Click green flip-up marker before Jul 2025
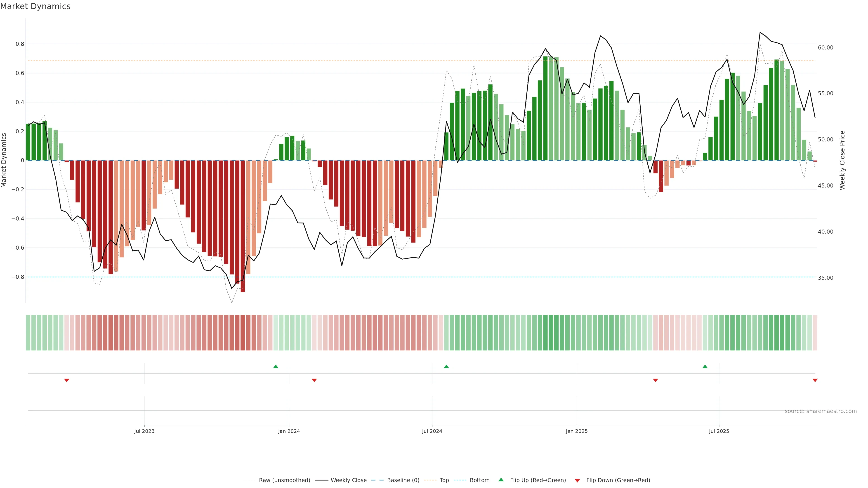 click(705, 366)
